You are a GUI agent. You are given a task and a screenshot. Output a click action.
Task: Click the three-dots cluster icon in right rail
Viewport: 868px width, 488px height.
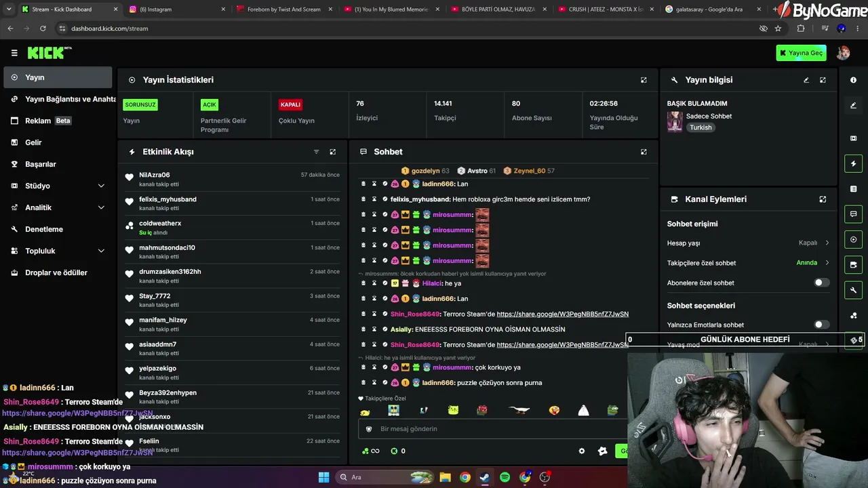click(x=853, y=316)
